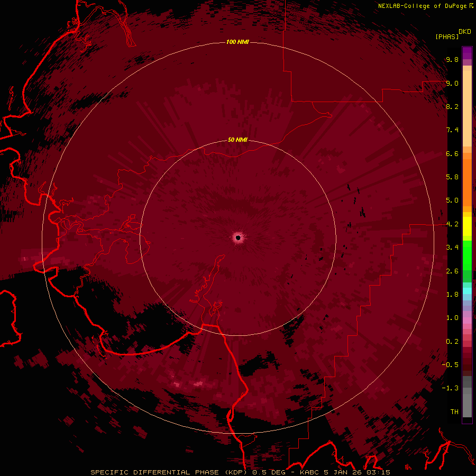Click the 5.0 legend value
Viewport: 476px width, 476px height.
[452, 200]
